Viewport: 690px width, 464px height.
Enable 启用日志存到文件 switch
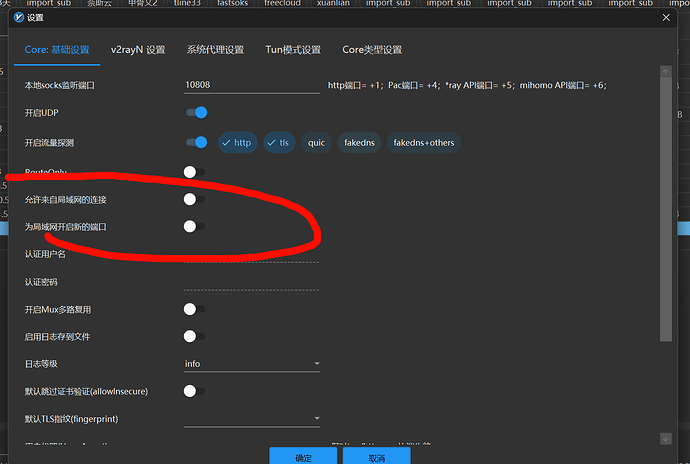(x=194, y=336)
